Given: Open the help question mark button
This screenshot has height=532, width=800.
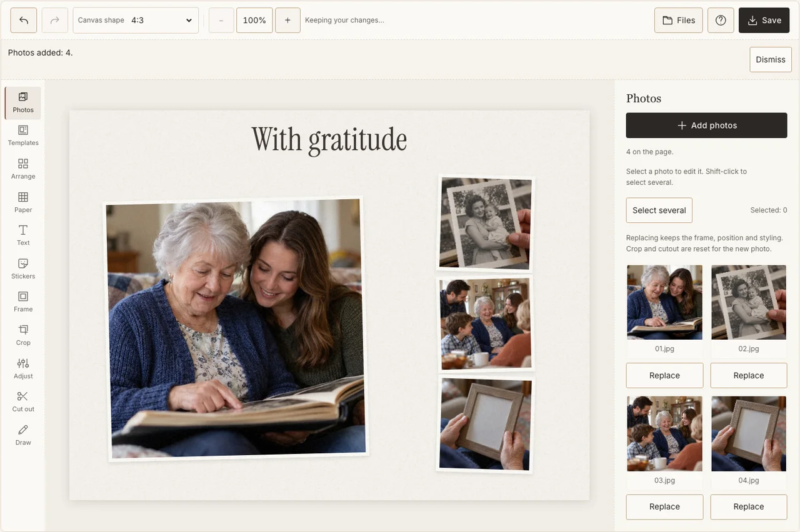Looking at the screenshot, I should tap(721, 20).
